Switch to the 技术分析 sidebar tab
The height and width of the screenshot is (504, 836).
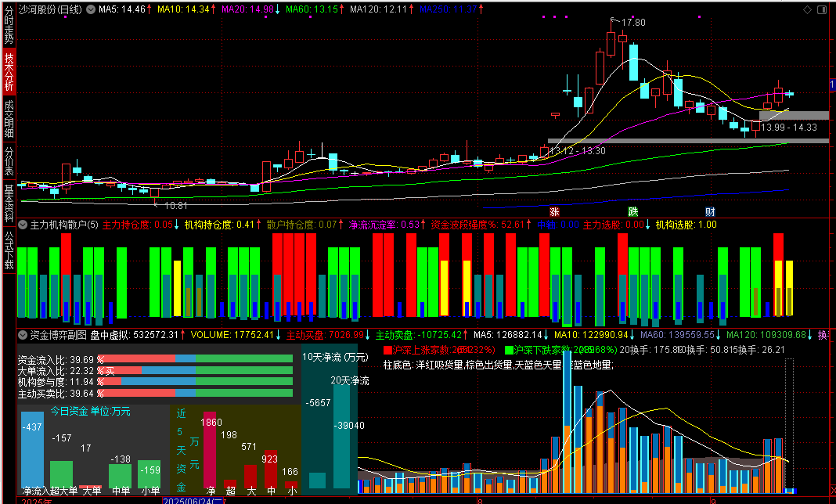(9, 72)
